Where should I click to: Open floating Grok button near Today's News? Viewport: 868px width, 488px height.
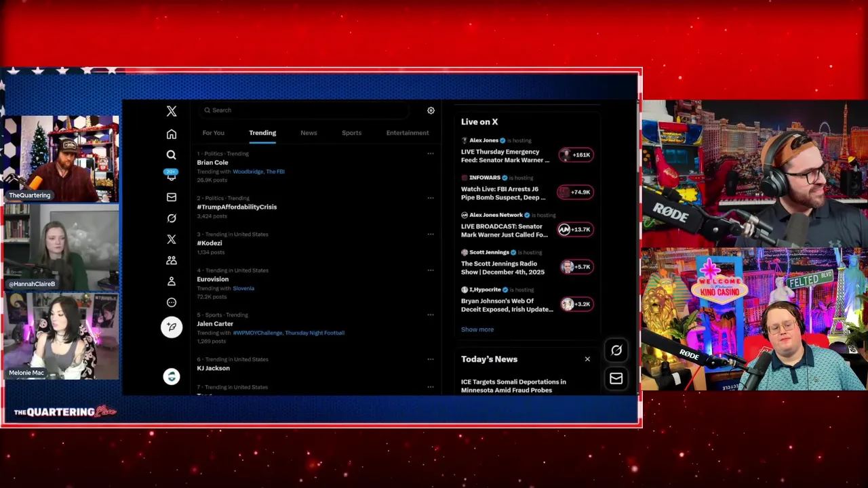coord(616,350)
